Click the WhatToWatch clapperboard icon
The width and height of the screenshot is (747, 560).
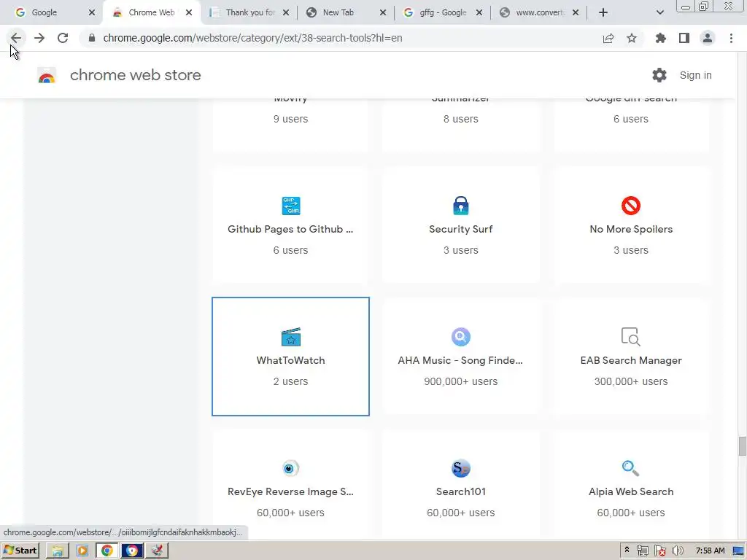(290, 337)
